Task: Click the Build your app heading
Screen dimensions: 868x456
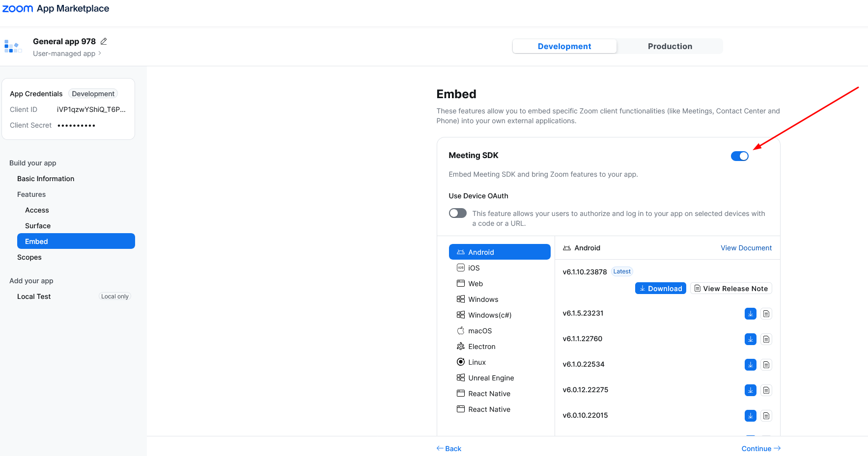Action: 33,163
